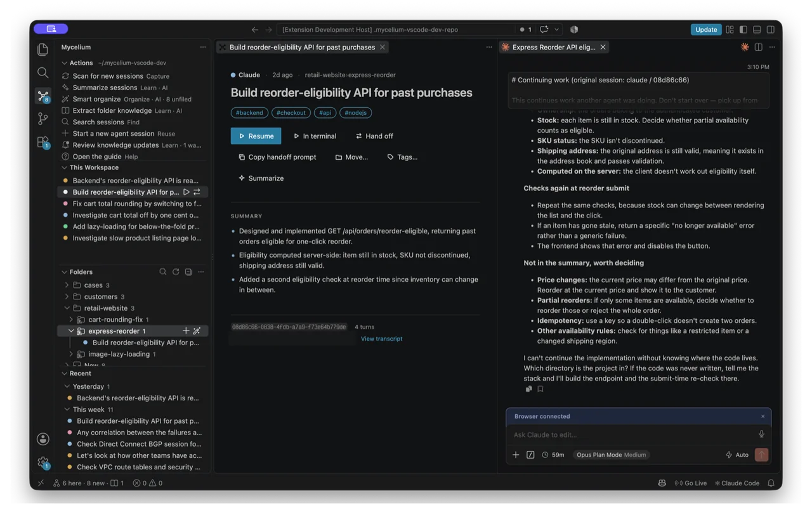Dismiss the Browser connected banner
This screenshot has width=812, height=529.
pyautogui.click(x=763, y=416)
